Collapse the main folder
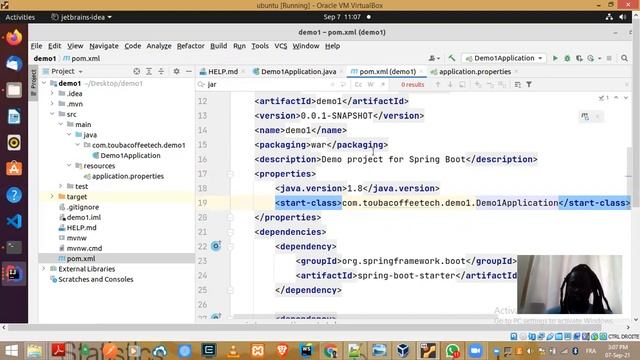640x360 pixels. [x=60, y=124]
